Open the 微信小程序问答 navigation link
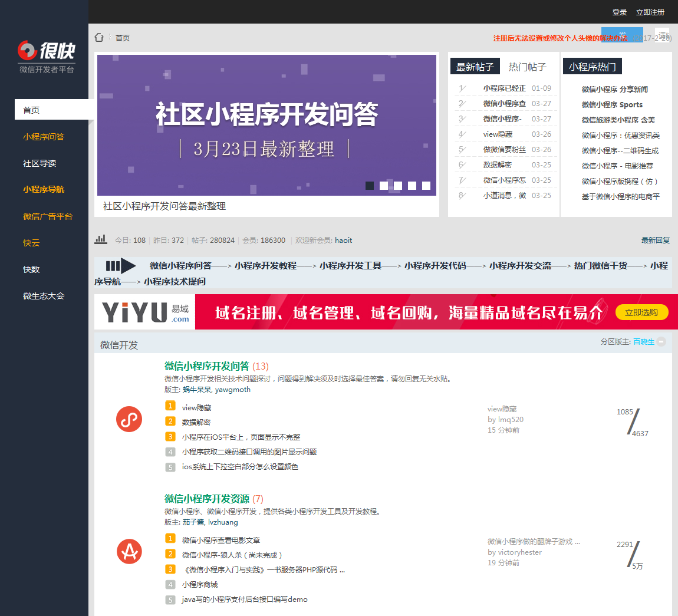The height and width of the screenshot is (616, 678). point(180,265)
